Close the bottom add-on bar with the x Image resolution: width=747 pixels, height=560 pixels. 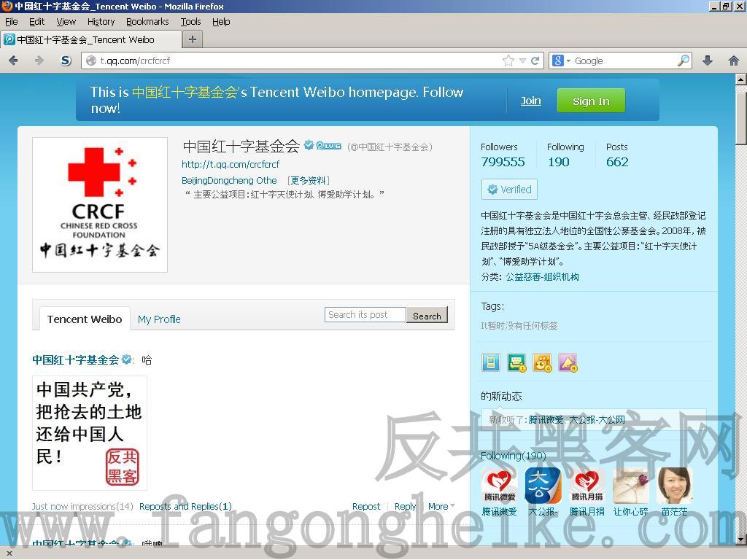pos(9,554)
